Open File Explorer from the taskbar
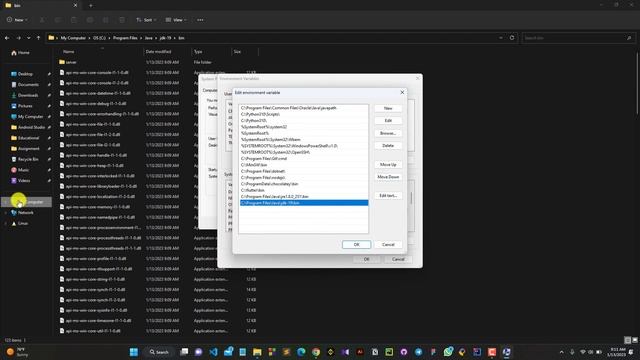The width and height of the screenshot is (640, 360). tap(257, 352)
